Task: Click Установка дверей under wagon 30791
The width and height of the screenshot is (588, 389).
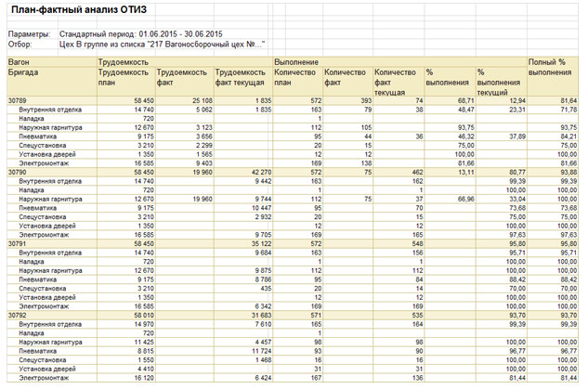Action: click(x=46, y=298)
